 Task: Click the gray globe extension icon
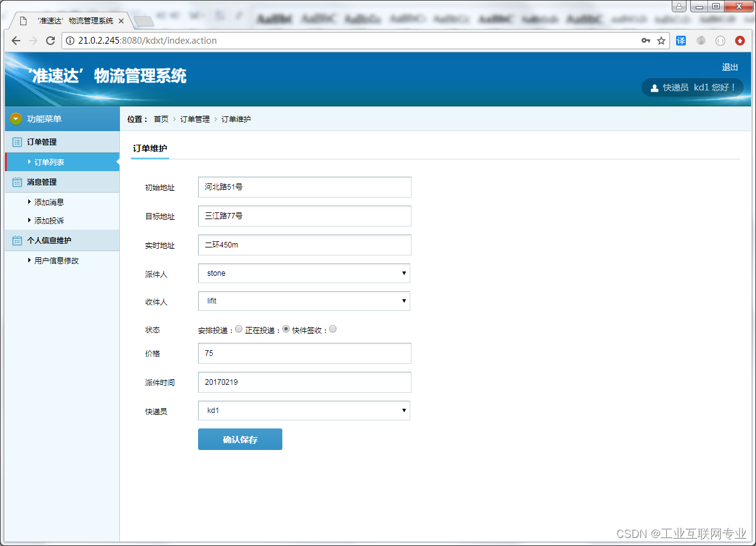pyautogui.click(x=701, y=41)
